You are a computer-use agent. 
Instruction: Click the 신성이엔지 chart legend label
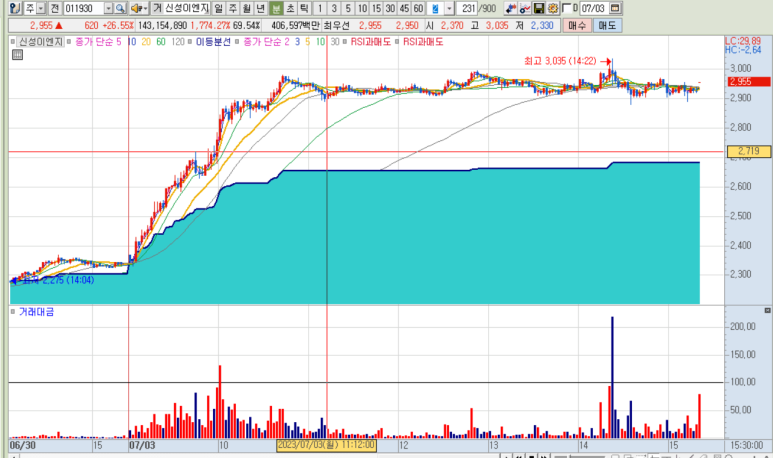pyautogui.click(x=41, y=42)
